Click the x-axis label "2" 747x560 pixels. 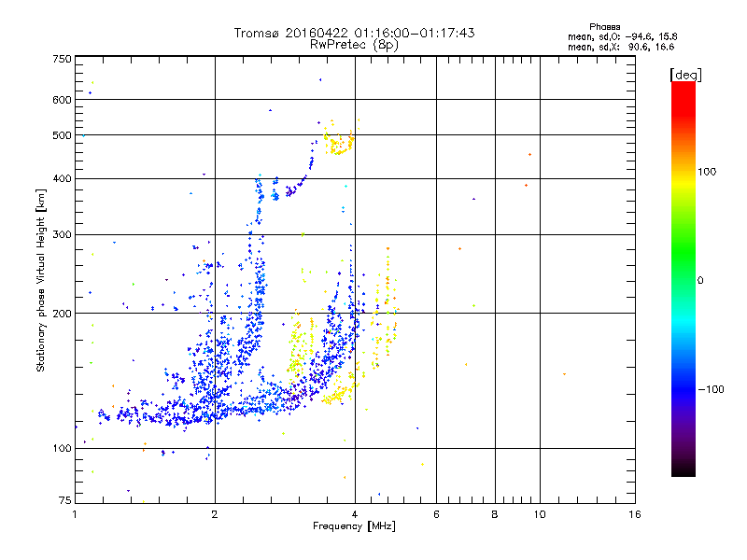[x=215, y=514]
